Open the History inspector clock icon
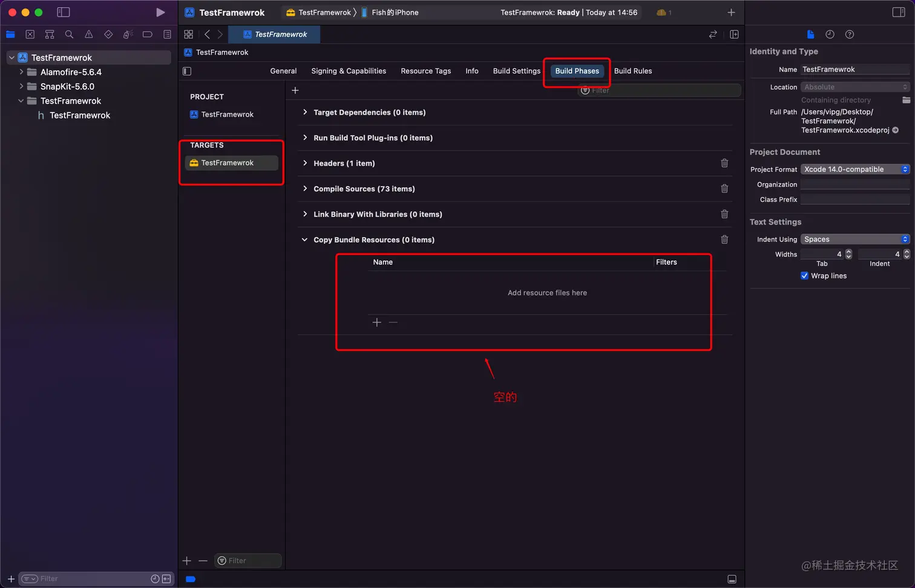The height and width of the screenshot is (588, 915). click(x=830, y=34)
